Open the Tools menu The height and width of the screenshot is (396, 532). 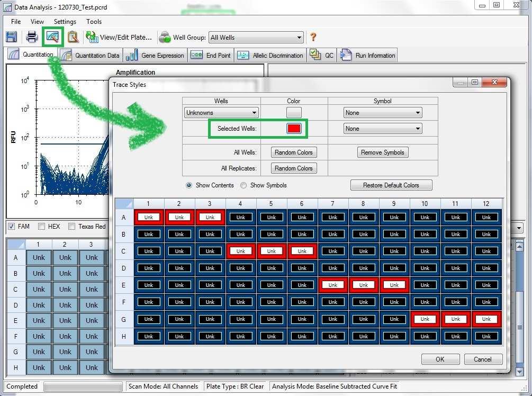94,21
